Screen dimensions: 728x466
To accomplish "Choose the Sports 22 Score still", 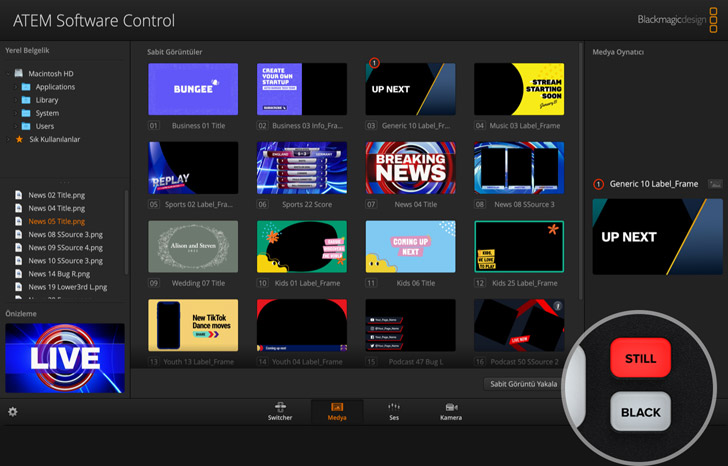I will [301, 167].
